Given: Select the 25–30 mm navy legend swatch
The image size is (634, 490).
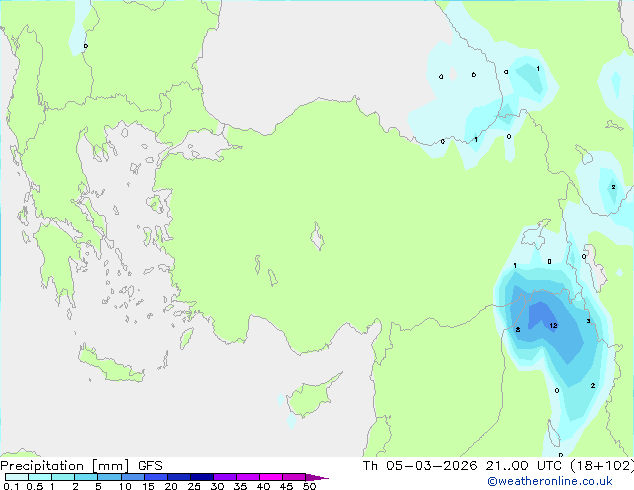Looking at the screenshot, I should (201, 477).
